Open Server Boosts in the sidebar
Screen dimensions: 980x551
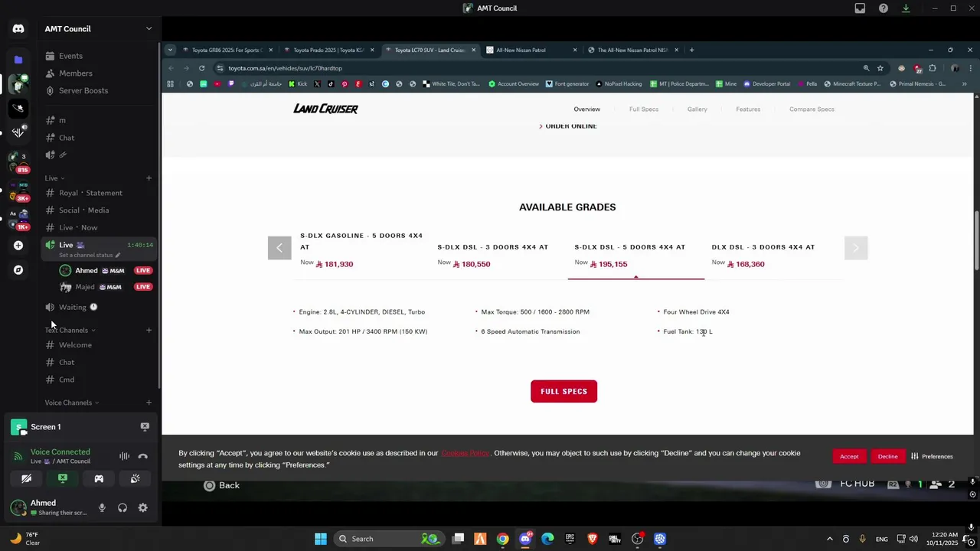click(83, 90)
